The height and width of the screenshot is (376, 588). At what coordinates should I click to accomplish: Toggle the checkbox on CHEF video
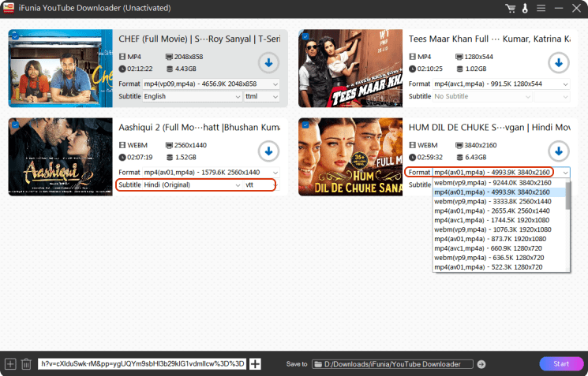coord(14,35)
